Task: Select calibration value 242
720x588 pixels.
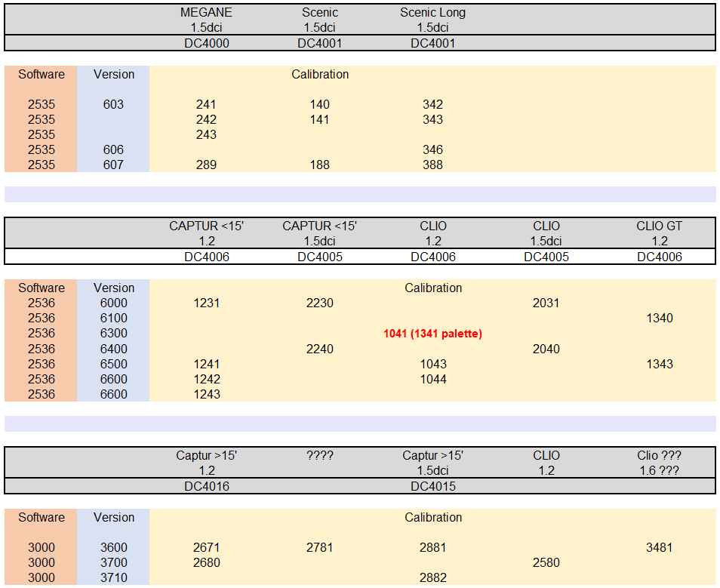Action: (206, 119)
